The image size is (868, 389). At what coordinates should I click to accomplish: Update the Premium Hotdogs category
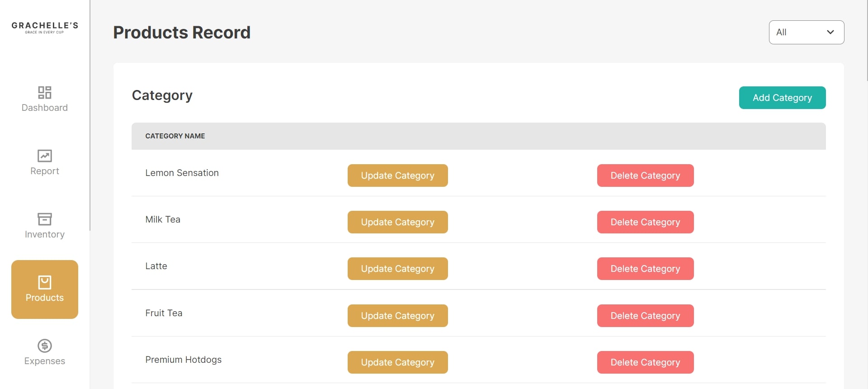[397, 362]
